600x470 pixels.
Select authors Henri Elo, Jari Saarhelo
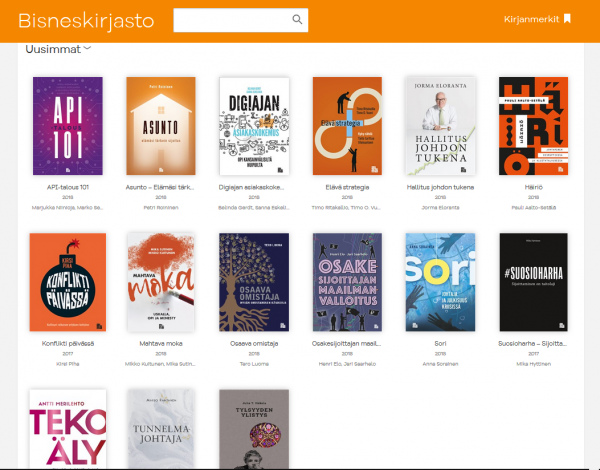[347, 364]
